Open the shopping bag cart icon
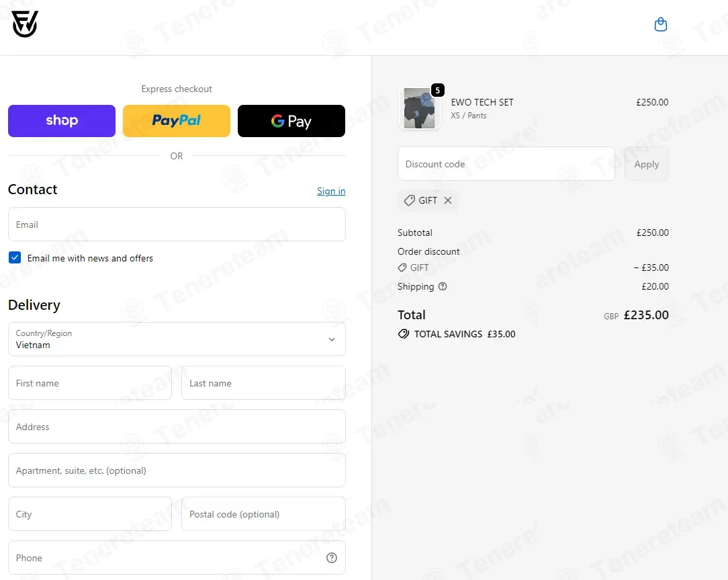728x580 pixels. tap(660, 24)
